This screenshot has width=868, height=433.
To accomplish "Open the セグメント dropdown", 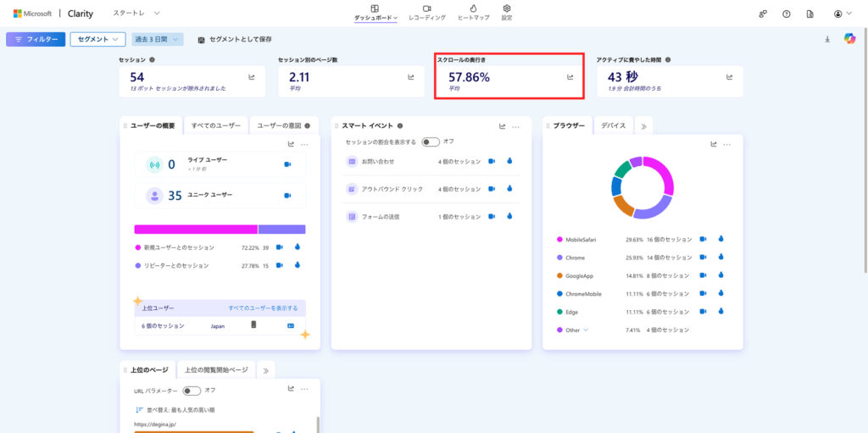I will point(97,39).
